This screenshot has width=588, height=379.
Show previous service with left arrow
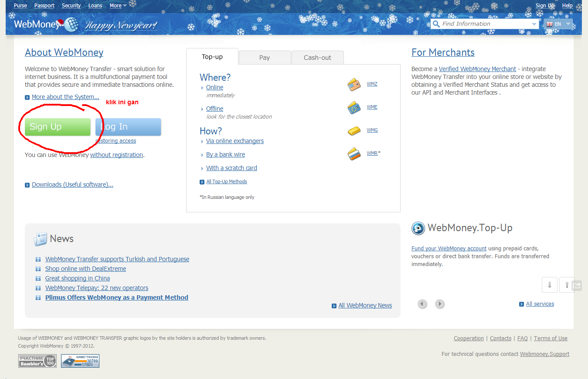pyautogui.click(x=422, y=304)
